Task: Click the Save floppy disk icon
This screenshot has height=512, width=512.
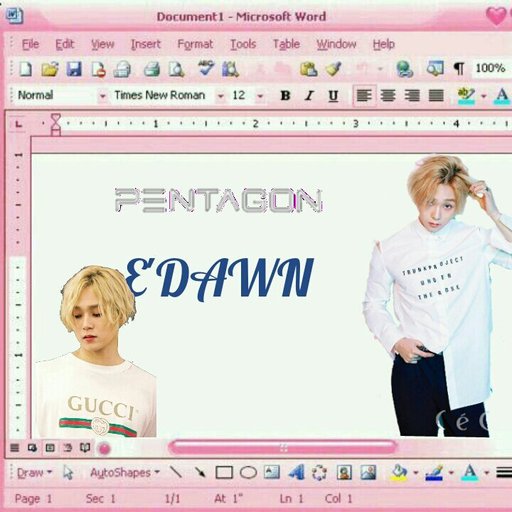Action: click(74, 69)
